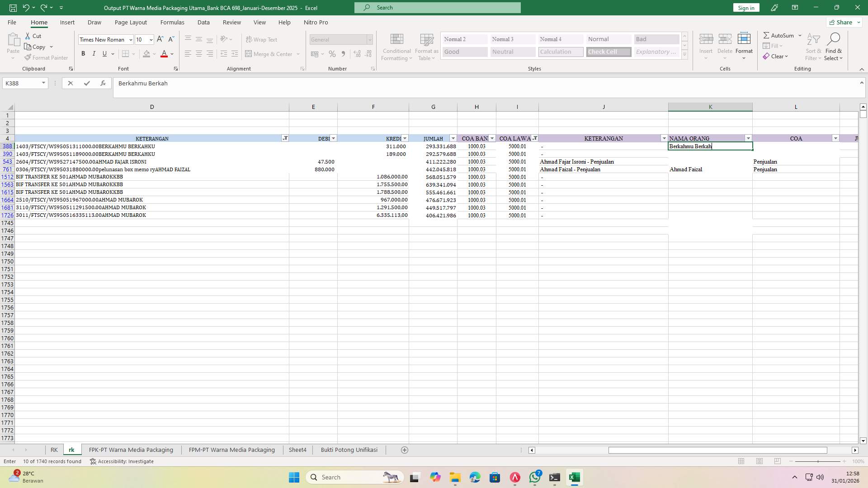Open the filter dropdown on KREDIT column
The height and width of the screenshot is (488, 868).
point(405,138)
